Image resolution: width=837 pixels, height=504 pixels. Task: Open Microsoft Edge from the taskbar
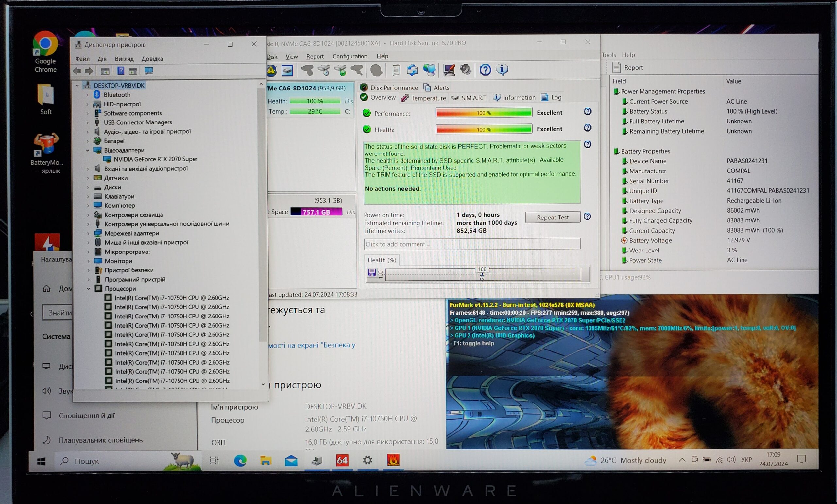(240, 461)
